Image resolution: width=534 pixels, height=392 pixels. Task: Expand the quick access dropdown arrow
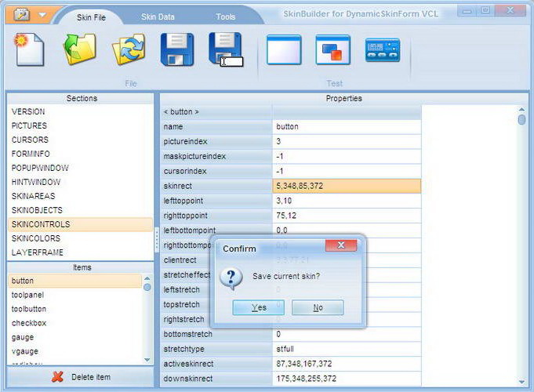coord(42,15)
